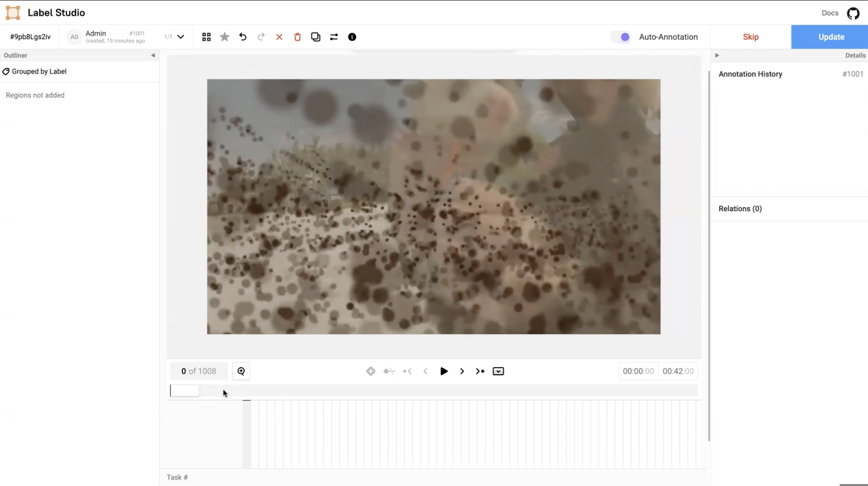Viewport: 868px width, 486px height.
Task: Click the red X reset icon
Action: [x=279, y=37]
